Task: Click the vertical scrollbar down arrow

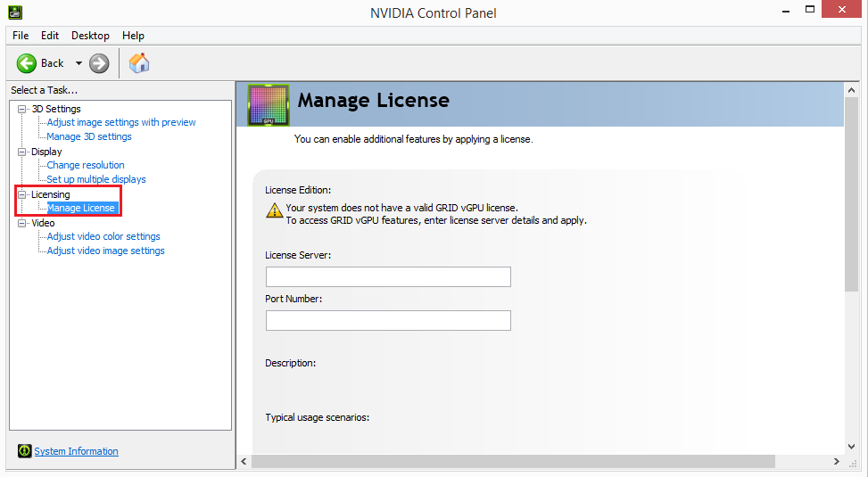Action: click(851, 446)
